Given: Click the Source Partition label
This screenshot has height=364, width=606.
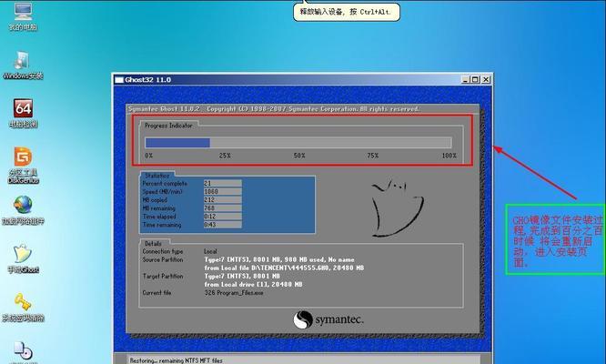Looking at the screenshot, I should (x=163, y=259).
